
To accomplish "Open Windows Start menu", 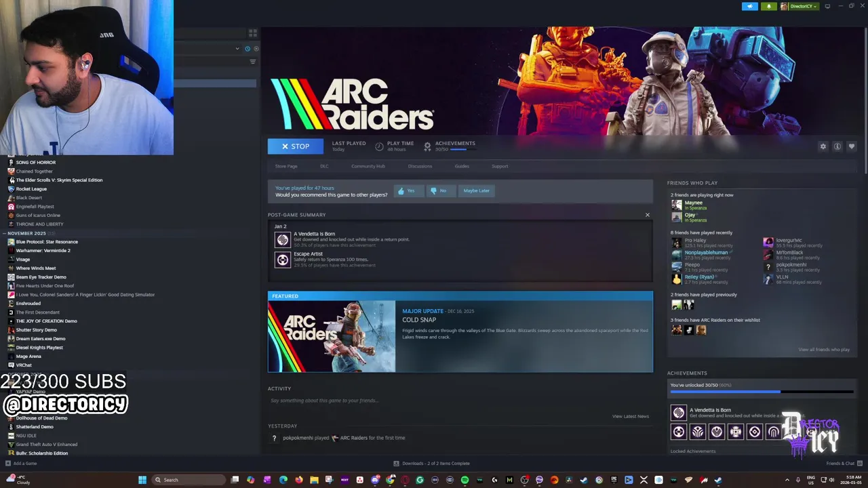I will pyautogui.click(x=142, y=480).
